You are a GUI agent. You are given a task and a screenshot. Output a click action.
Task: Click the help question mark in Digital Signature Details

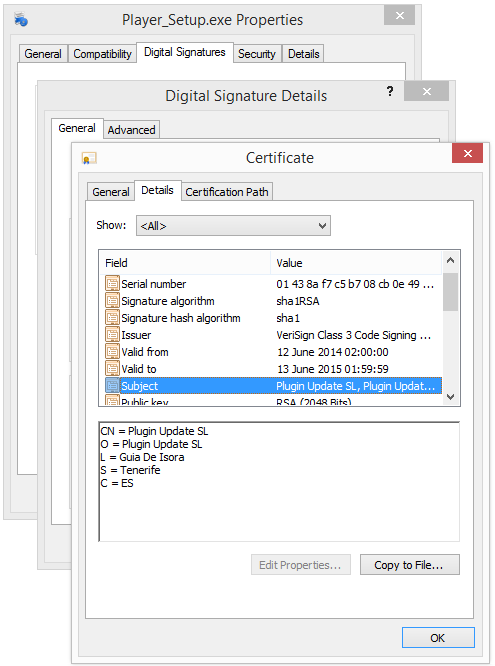point(390,91)
